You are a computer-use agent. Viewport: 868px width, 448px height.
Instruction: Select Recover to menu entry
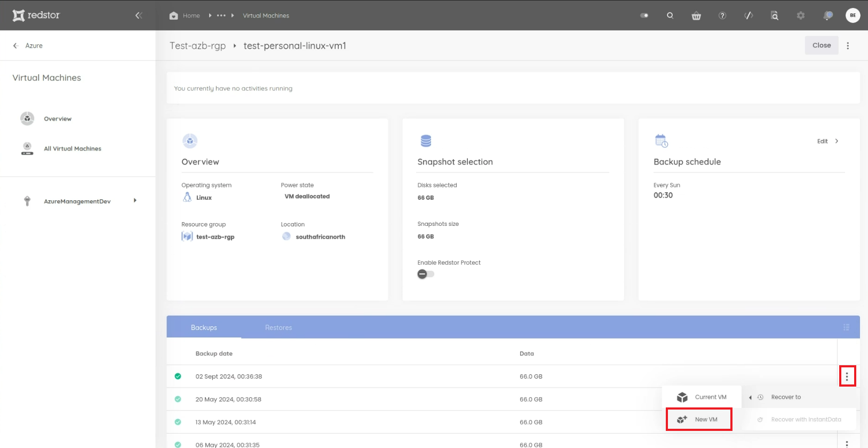pos(798,397)
